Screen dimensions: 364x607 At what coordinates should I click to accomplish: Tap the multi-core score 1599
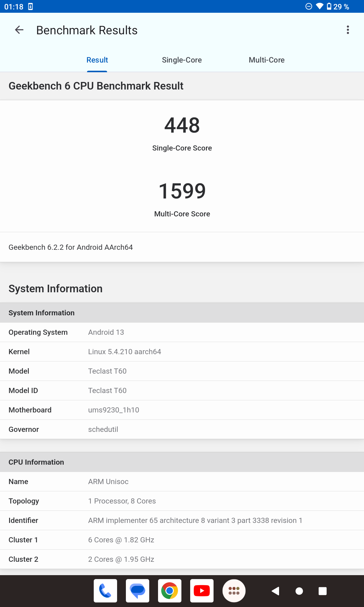point(182,191)
